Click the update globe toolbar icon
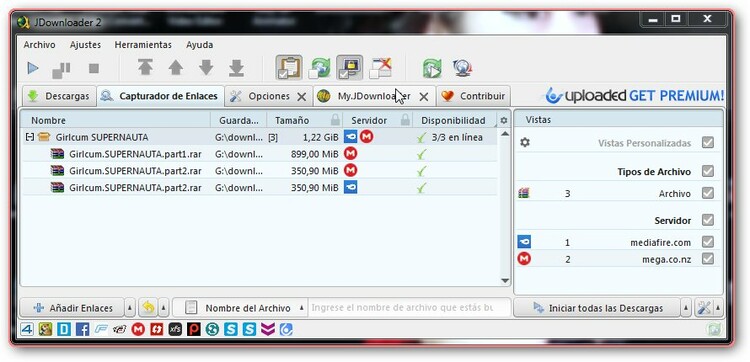Image resolution: width=750 pixels, height=362 pixels. click(462, 68)
